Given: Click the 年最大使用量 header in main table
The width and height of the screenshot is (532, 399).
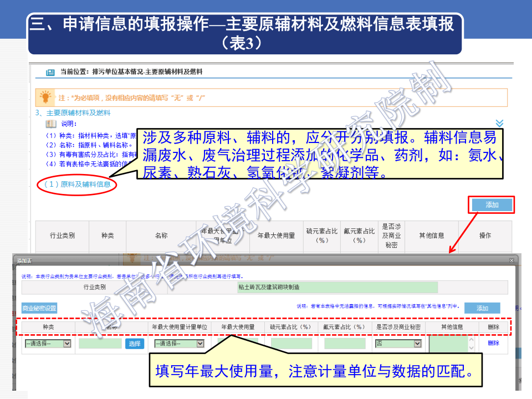Looking at the screenshot, I should [x=276, y=236].
